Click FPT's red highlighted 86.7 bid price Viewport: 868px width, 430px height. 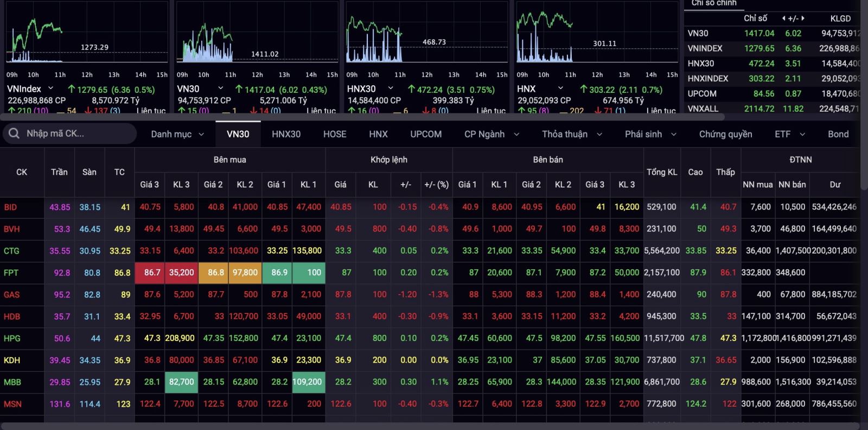click(150, 273)
